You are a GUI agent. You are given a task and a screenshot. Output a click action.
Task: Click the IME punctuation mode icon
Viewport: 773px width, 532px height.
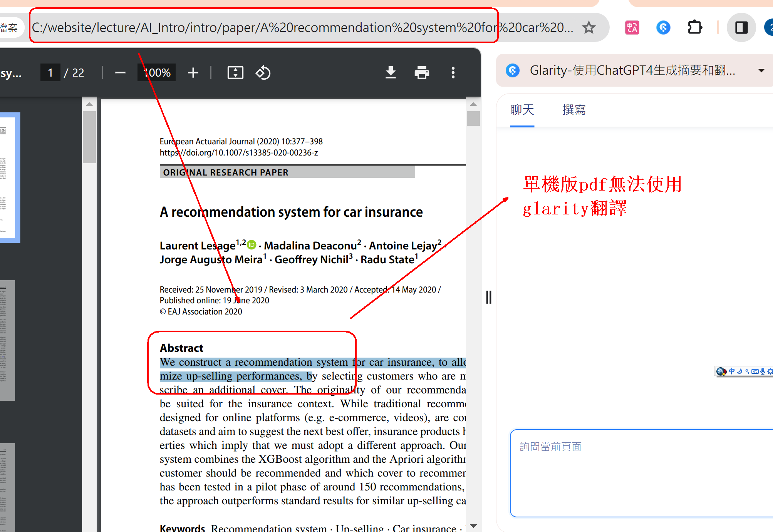point(747,371)
